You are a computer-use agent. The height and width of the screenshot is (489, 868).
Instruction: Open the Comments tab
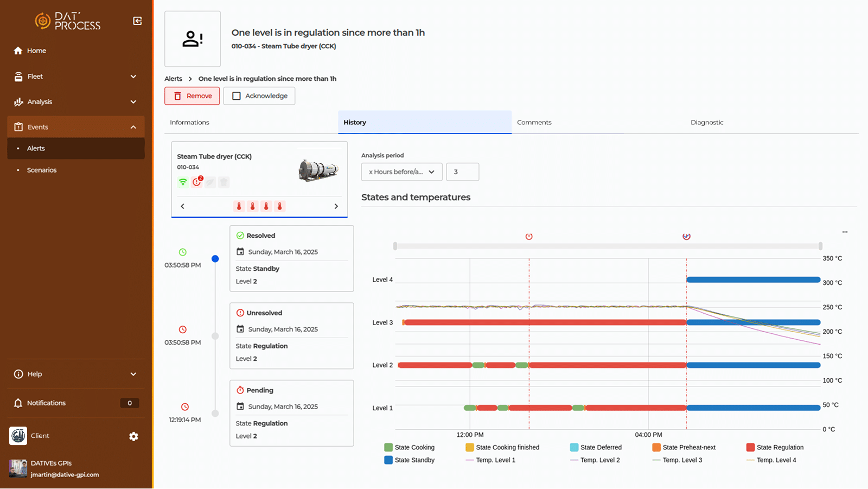click(534, 123)
